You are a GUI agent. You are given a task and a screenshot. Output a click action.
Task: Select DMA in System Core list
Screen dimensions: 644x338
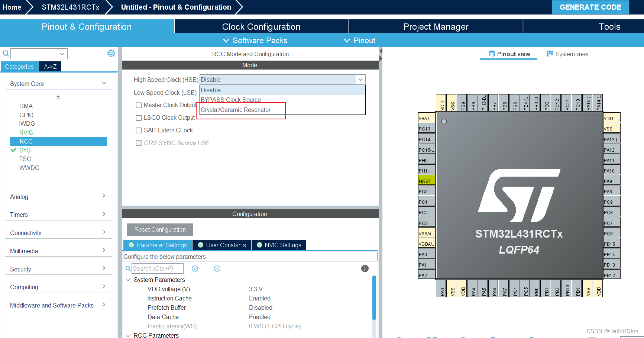coord(26,106)
